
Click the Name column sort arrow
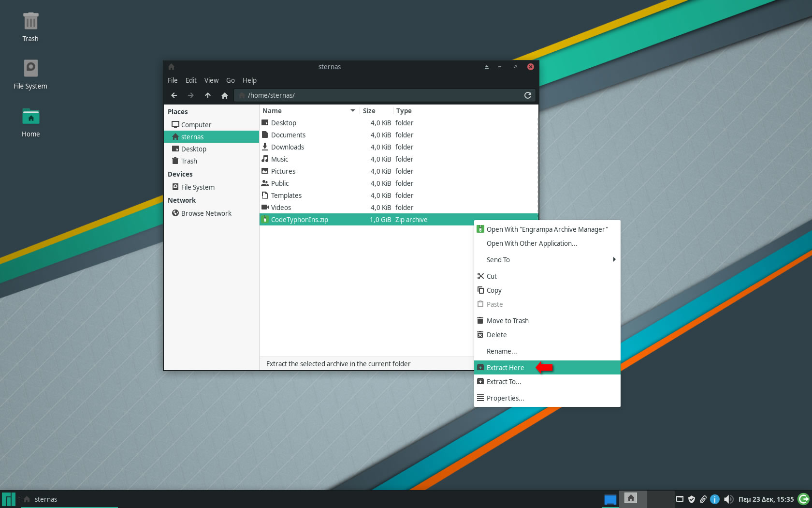353,111
